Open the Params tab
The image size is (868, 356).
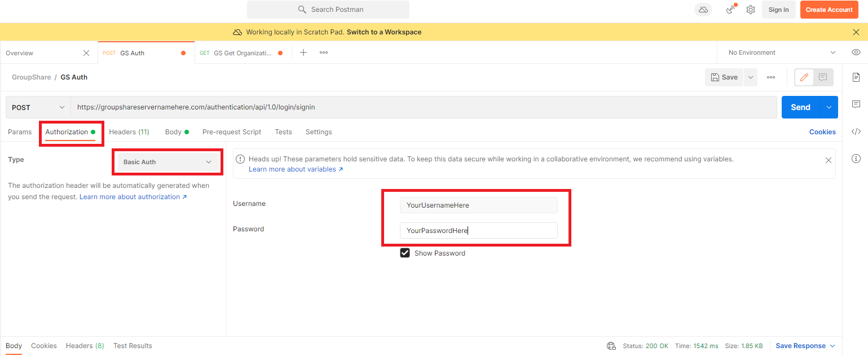click(x=20, y=132)
